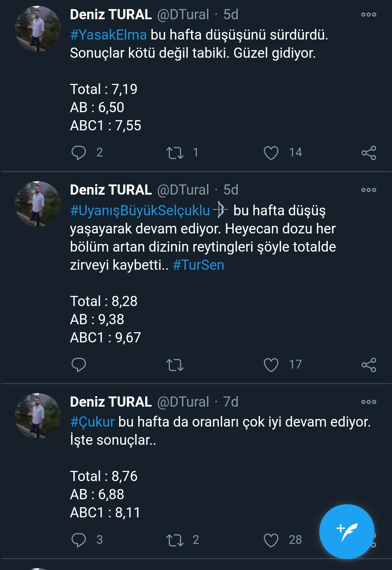The width and height of the screenshot is (392, 570).
Task: Reply to the #Çukur tweet
Action: [x=79, y=540]
